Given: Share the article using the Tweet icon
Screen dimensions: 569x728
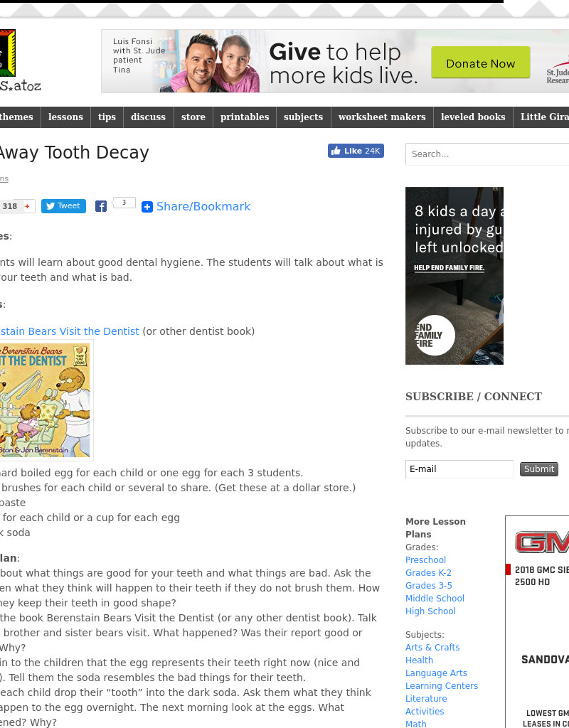Looking at the screenshot, I should 63,205.
